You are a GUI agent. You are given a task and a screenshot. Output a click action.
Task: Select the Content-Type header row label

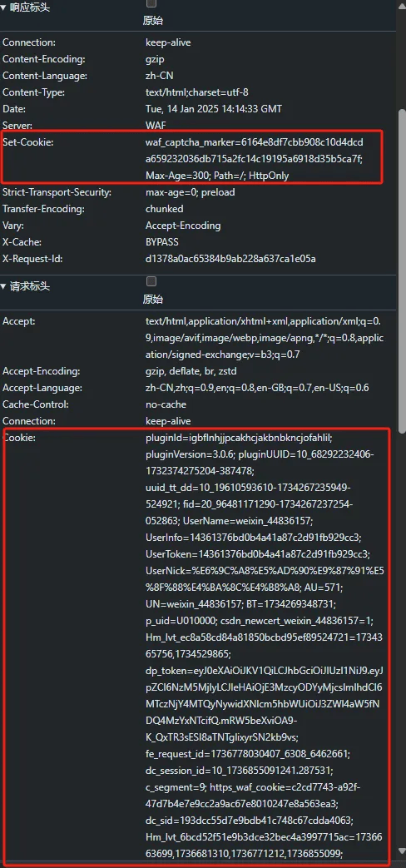tap(33, 92)
